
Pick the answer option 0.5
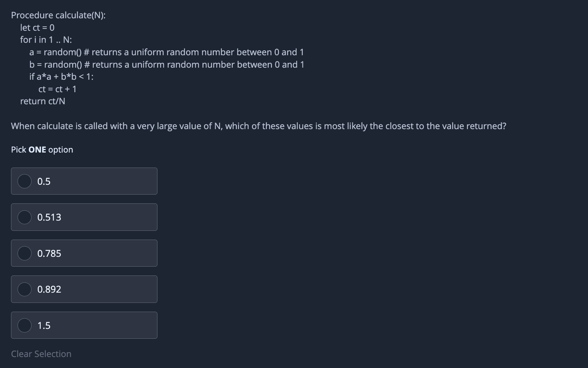click(84, 181)
